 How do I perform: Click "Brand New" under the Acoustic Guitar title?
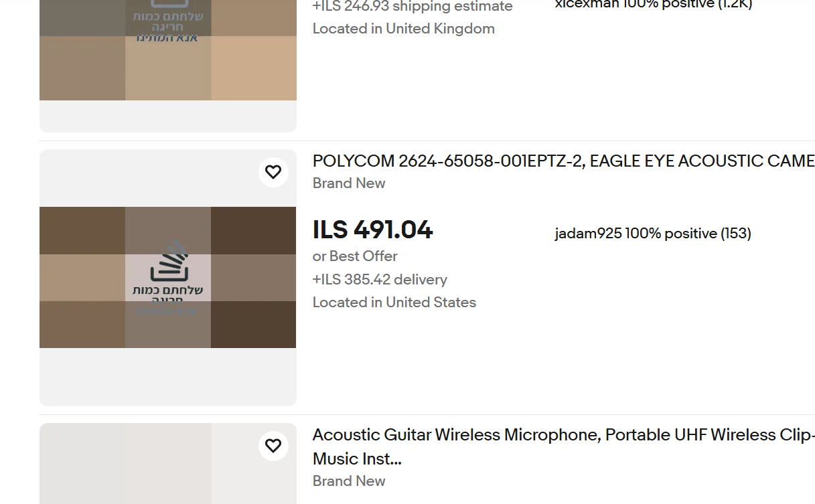tap(349, 481)
